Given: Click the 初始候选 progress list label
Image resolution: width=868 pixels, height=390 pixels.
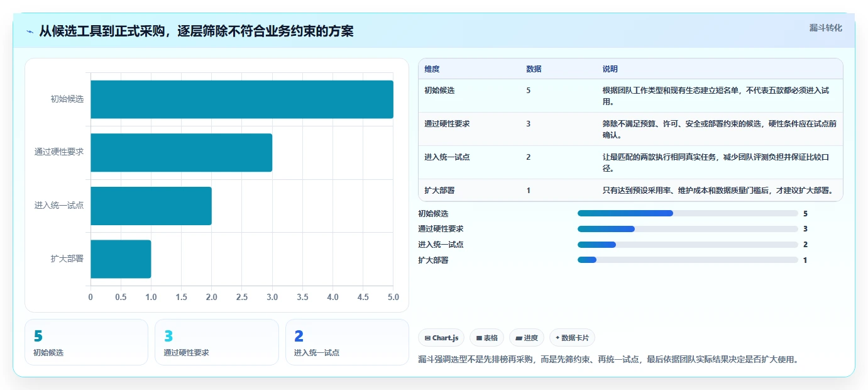Looking at the screenshot, I should point(433,214).
